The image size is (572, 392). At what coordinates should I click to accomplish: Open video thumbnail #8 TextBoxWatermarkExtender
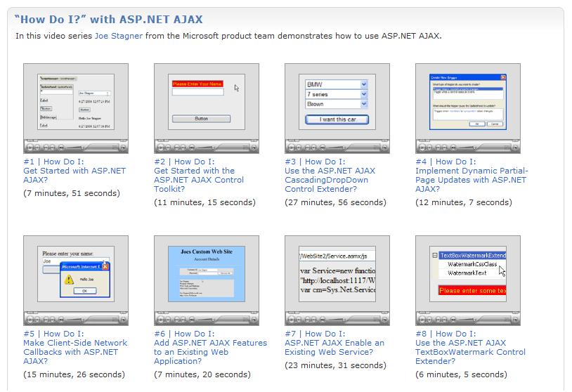point(468,280)
